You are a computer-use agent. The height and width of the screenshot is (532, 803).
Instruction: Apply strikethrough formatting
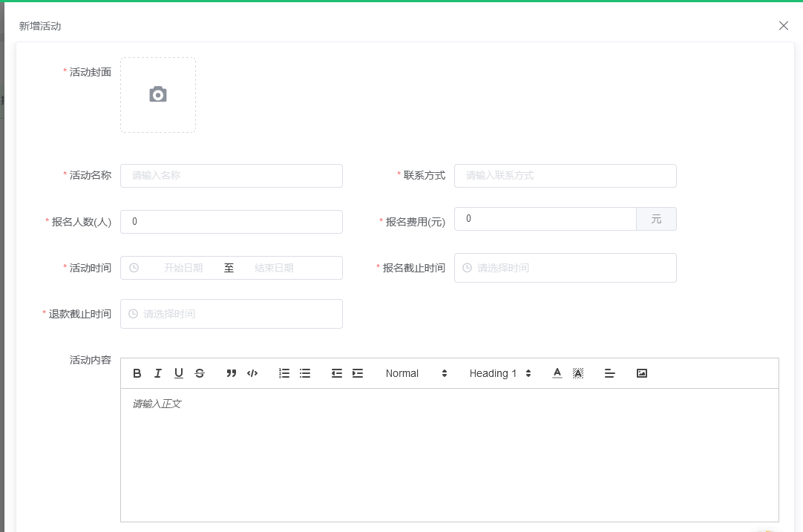tap(199, 373)
